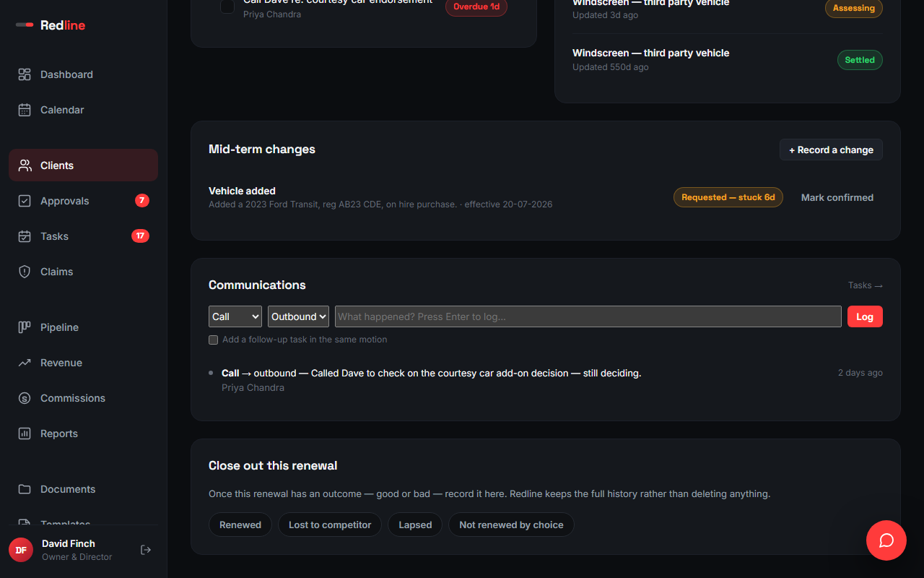Click the Assessing status badge

(854, 8)
